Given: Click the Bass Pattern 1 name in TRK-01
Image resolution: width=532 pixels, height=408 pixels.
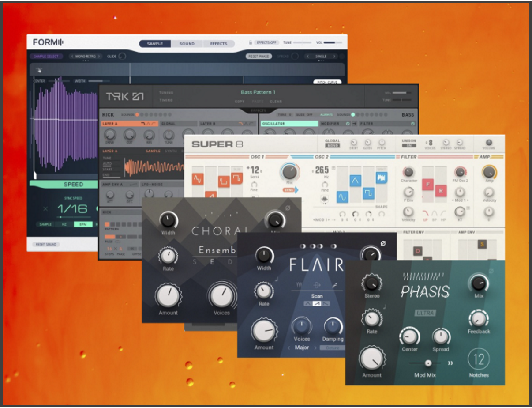Looking at the screenshot, I should pyautogui.click(x=258, y=92).
